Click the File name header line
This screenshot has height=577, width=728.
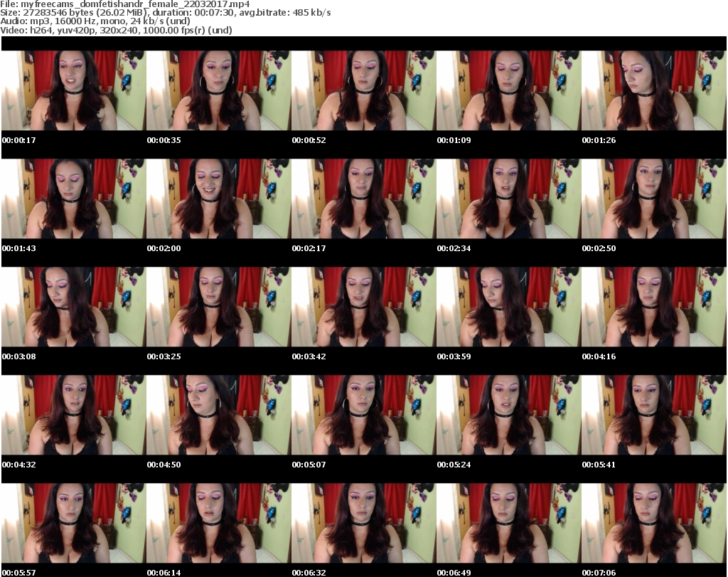[125, 4]
